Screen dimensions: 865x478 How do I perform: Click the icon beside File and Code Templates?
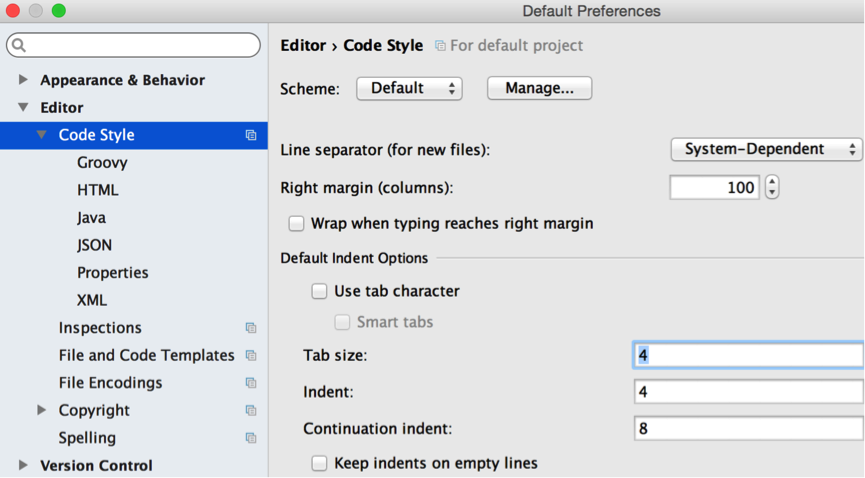251,356
